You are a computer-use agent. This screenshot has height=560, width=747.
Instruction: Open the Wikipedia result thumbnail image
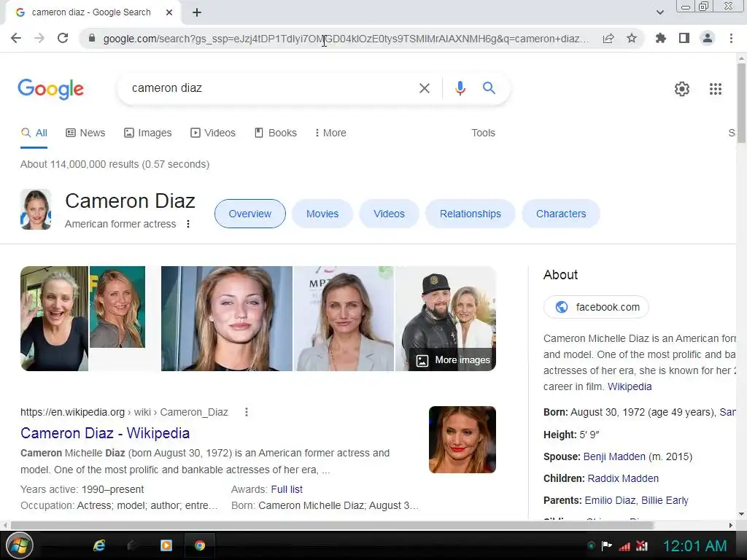click(x=462, y=440)
